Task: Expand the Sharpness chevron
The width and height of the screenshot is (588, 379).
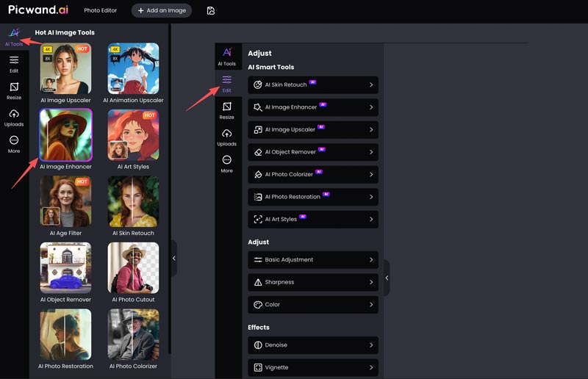Action: (x=371, y=282)
